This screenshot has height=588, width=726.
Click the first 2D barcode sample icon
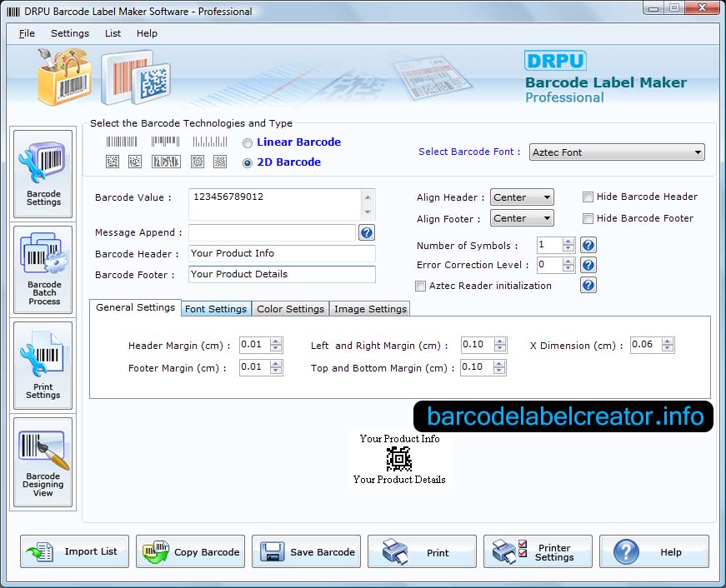coord(113,162)
